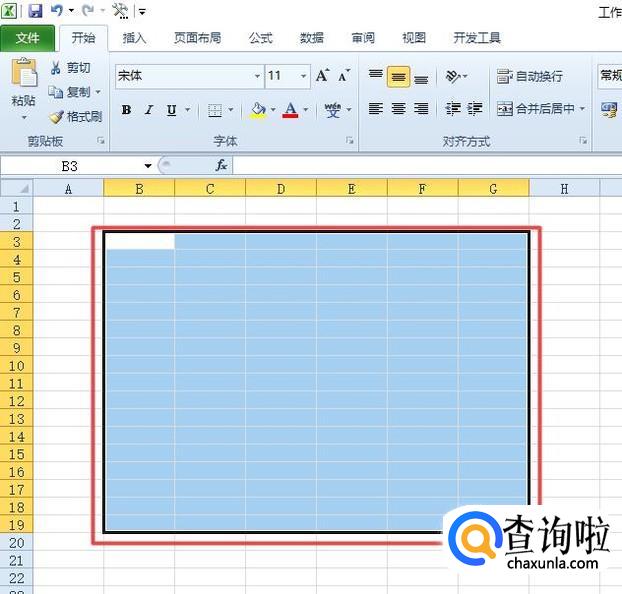The height and width of the screenshot is (594, 622).
Task: Click the 文 phonetic guide icon
Action: [x=332, y=110]
